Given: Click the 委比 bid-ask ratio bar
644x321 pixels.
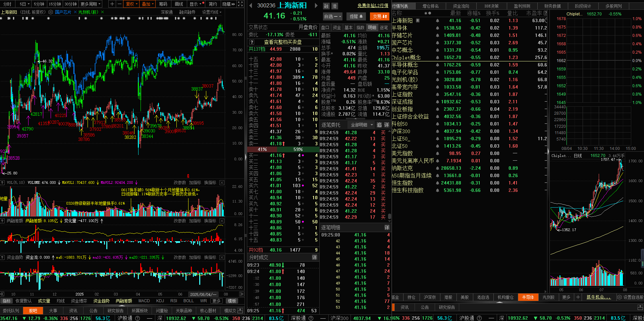Looking at the screenshot, I should [283, 35].
